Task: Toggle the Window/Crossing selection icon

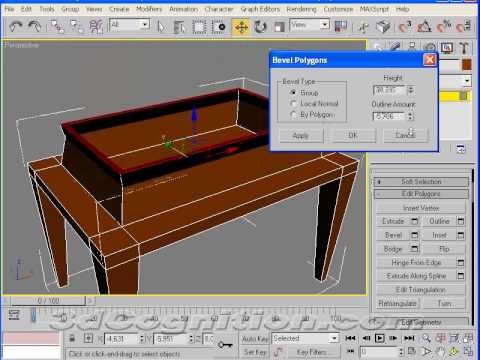Action: [218, 27]
